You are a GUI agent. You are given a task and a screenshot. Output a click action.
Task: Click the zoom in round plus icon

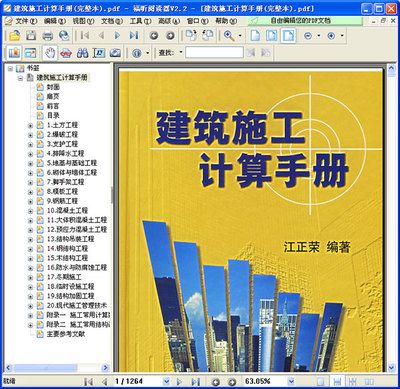click(x=331, y=36)
